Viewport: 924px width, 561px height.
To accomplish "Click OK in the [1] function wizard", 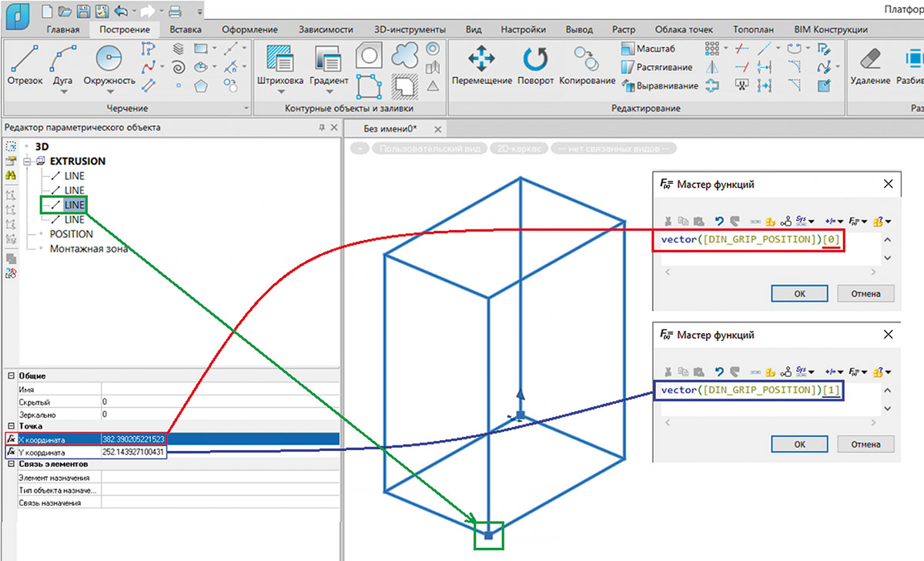I will (x=799, y=444).
